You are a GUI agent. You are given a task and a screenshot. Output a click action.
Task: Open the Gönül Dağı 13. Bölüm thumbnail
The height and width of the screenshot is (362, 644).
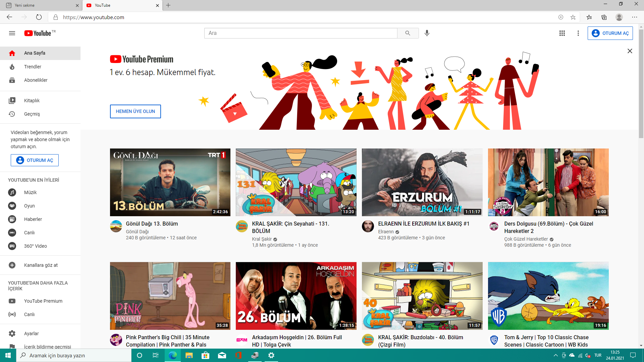pyautogui.click(x=170, y=182)
